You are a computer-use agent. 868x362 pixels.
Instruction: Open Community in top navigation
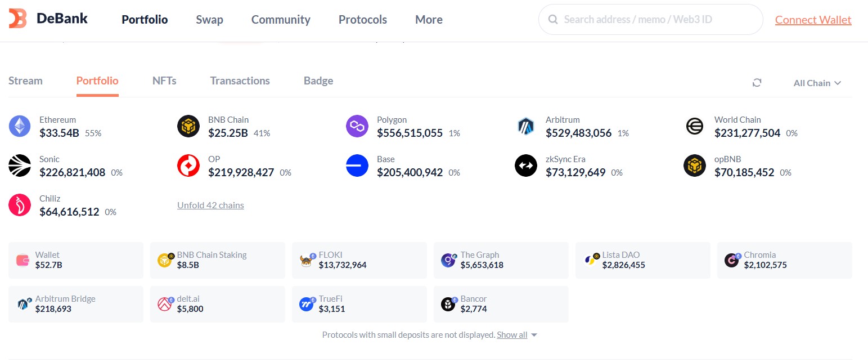(281, 19)
